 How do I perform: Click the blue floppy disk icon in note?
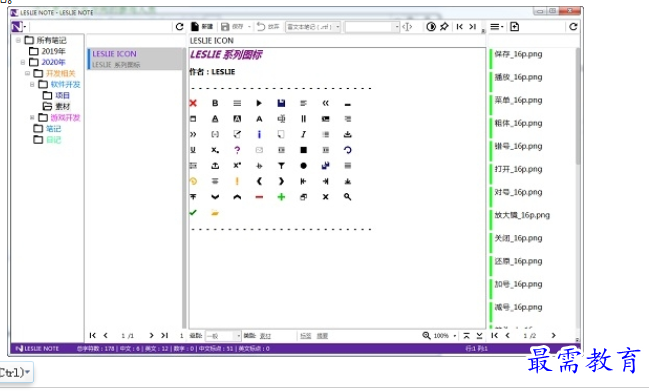281,103
